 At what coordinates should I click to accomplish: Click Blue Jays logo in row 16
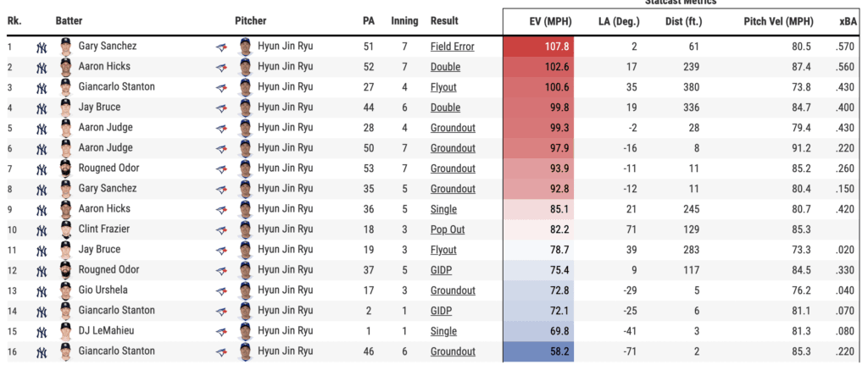tap(222, 351)
